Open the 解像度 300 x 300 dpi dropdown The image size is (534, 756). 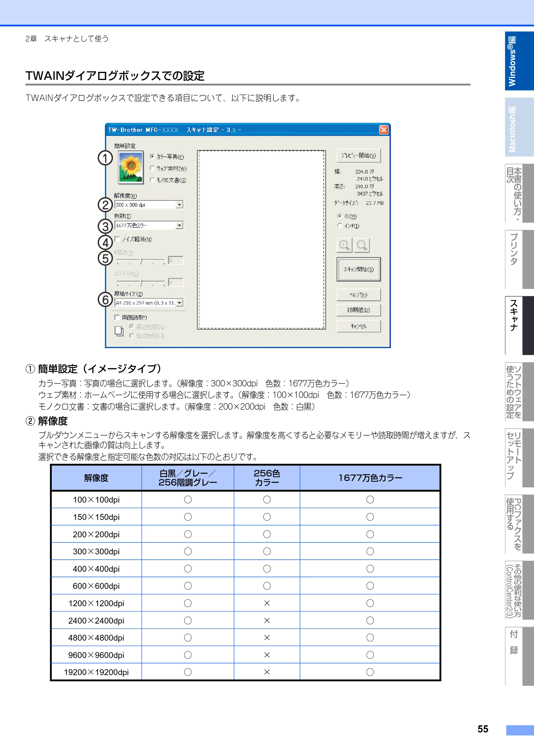(x=148, y=205)
